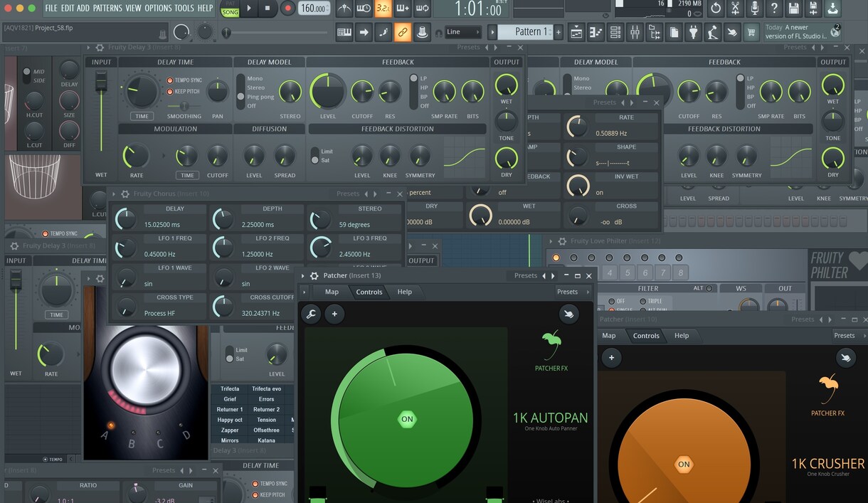Screen dimensions: 868x503
Task: Toggle the ON button in 1K Autopan
Action: pyautogui.click(x=407, y=419)
